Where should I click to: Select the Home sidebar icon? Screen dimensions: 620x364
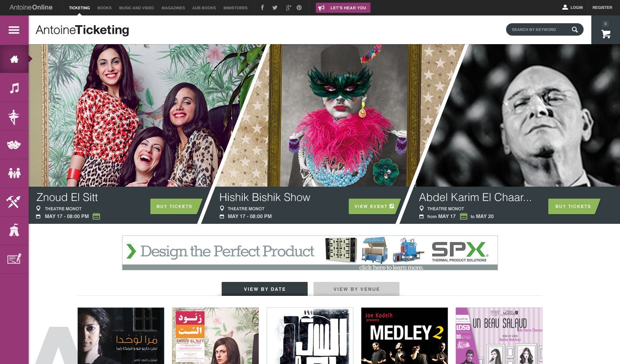pos(14,59)
